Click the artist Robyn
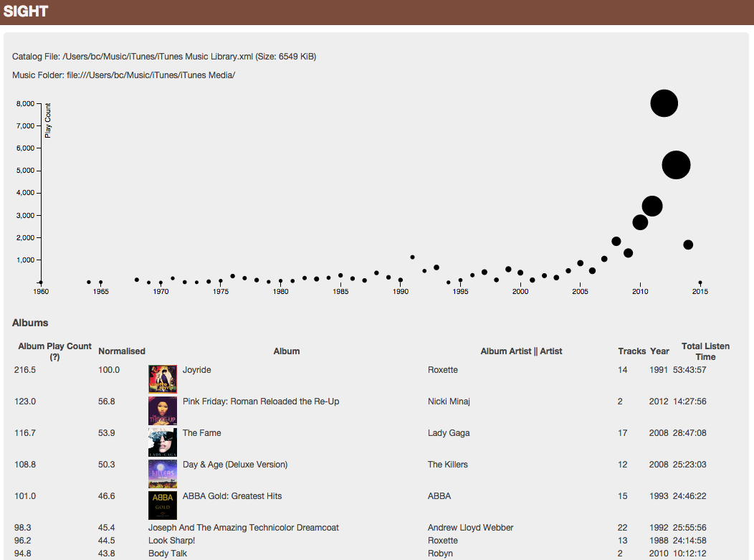 (441, 554)
